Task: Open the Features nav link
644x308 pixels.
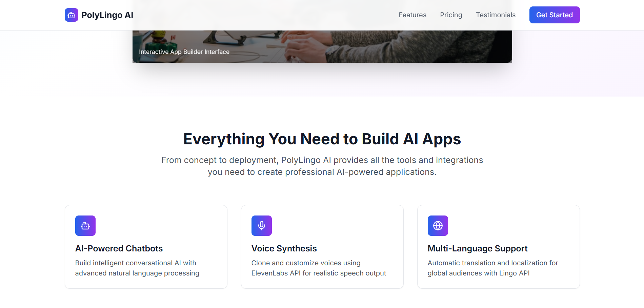Action: (x=412, y=15)
